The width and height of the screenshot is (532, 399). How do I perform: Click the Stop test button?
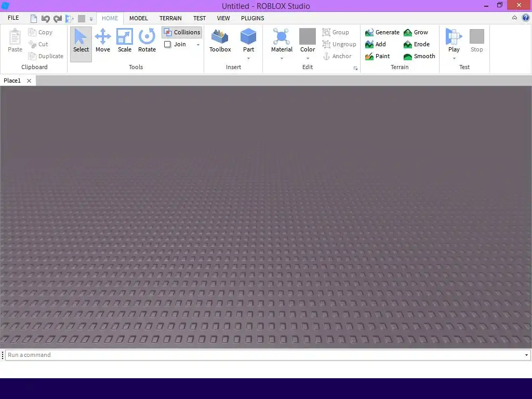(477, 41)
